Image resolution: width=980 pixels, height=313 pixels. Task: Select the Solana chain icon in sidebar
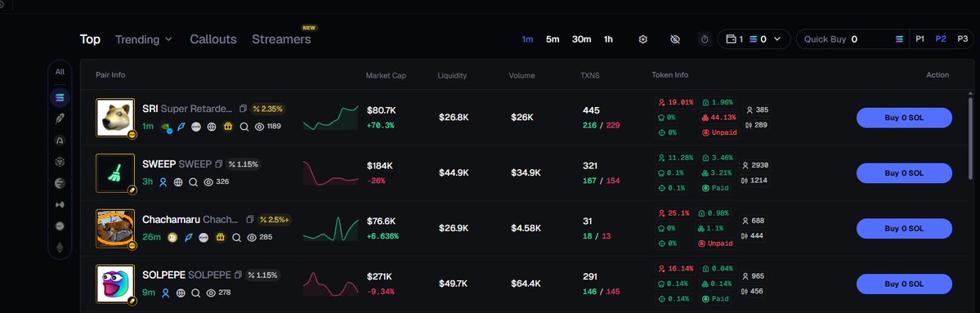[x=60, y=96]
